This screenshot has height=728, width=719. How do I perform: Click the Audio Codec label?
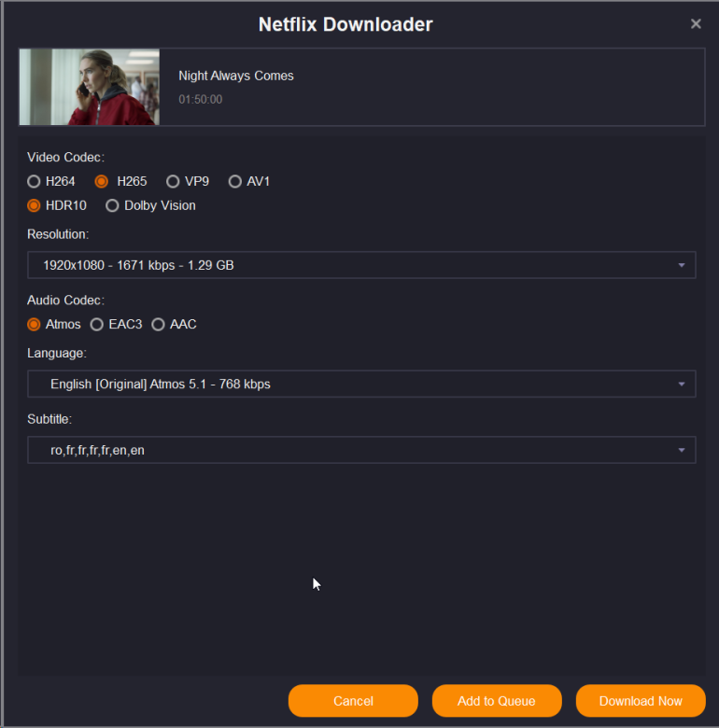pos(65,301)
